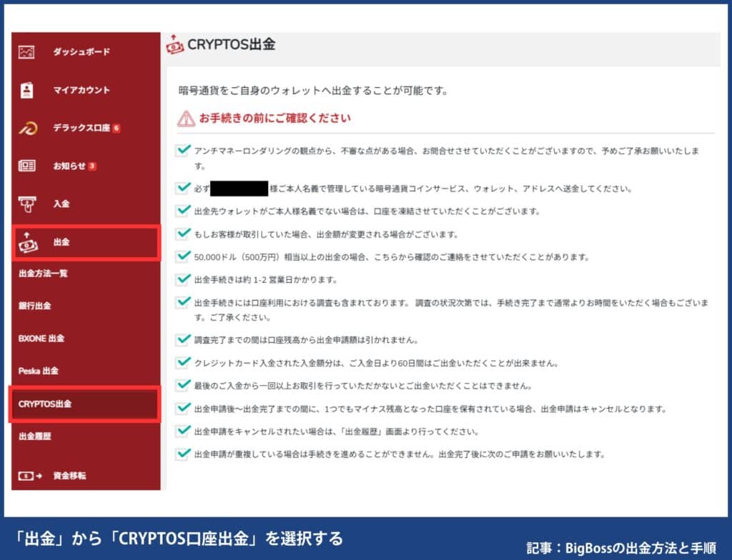This screenshot has height=560, width=732.
Task: Toggle checkbox about 出金額が変更される場合
Action: [182, 234]
